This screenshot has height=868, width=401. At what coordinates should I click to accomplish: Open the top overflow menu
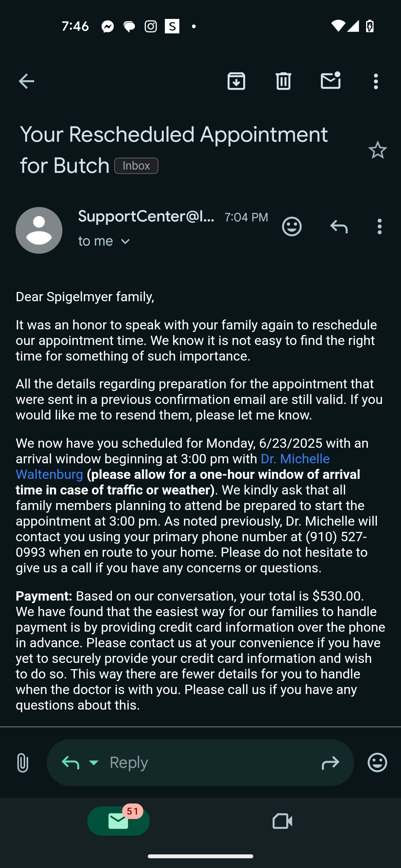click(x=376, y=81)
